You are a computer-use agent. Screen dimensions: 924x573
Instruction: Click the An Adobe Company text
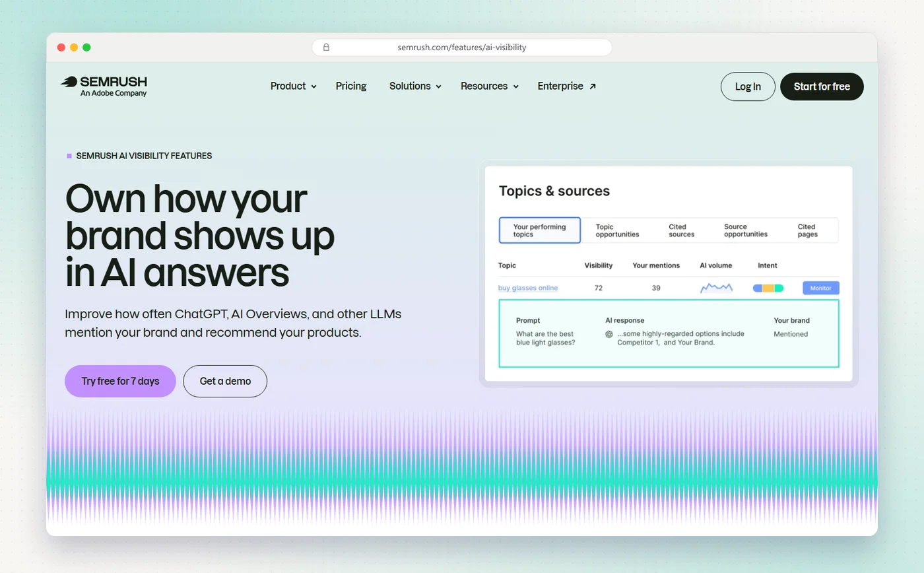[114, 93]
